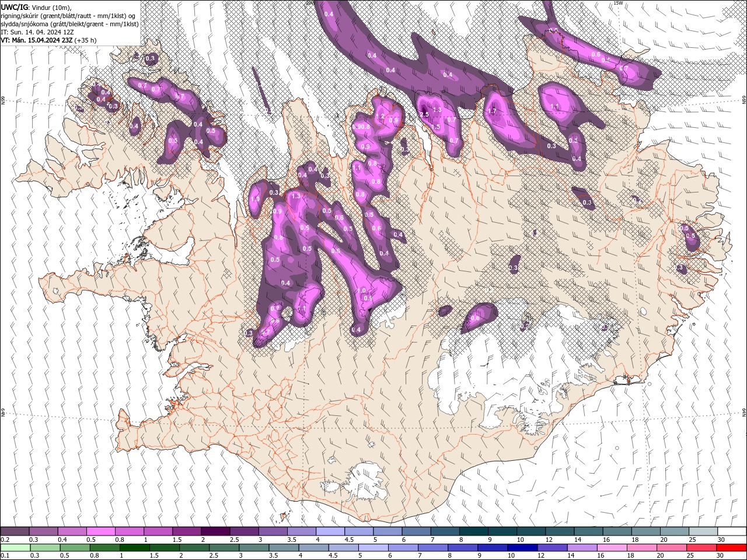Choose the grey-green 3 rain legend swatch

pos(253,548)
